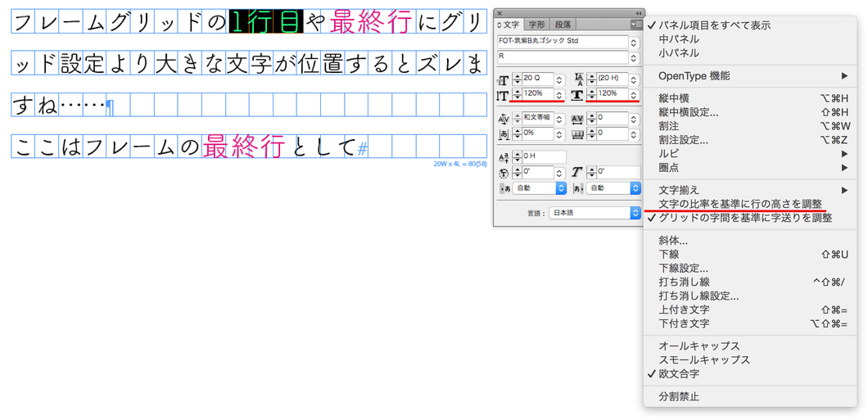The image size is (868, 420).
Task: Switch to the 段落 tab
Action: 563,25
